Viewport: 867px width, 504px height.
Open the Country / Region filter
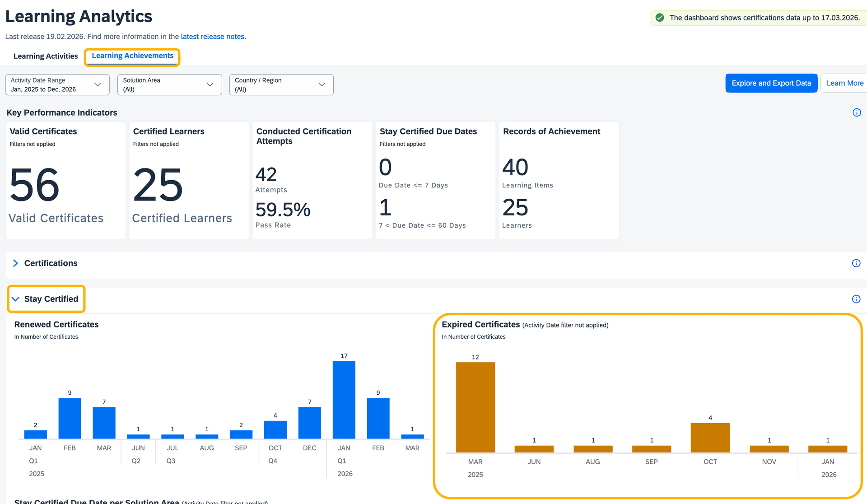coord(281,84)
